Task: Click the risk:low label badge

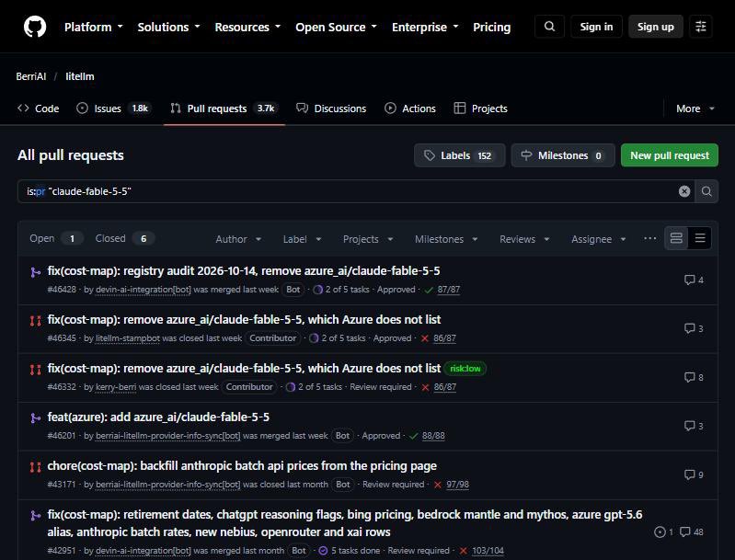Action: coord(465,369)
